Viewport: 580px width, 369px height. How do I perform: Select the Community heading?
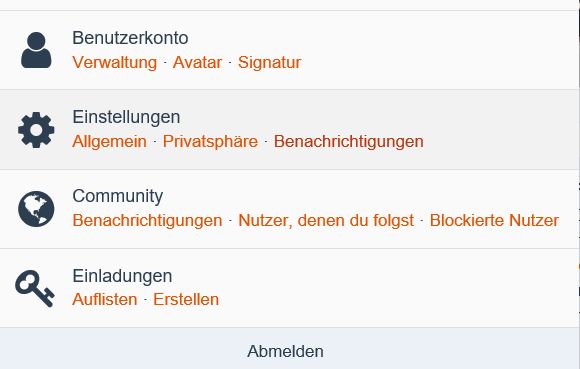pyautogui.click(x=118, y=196)
